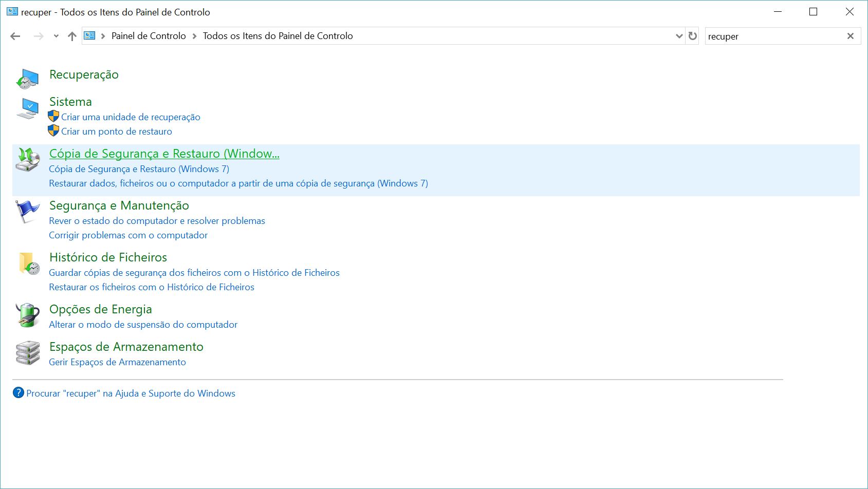Click Restaurar os ficheiros com o Histórico de Ficheiros
Screen dimensions: 868x489
coord(152,287)
